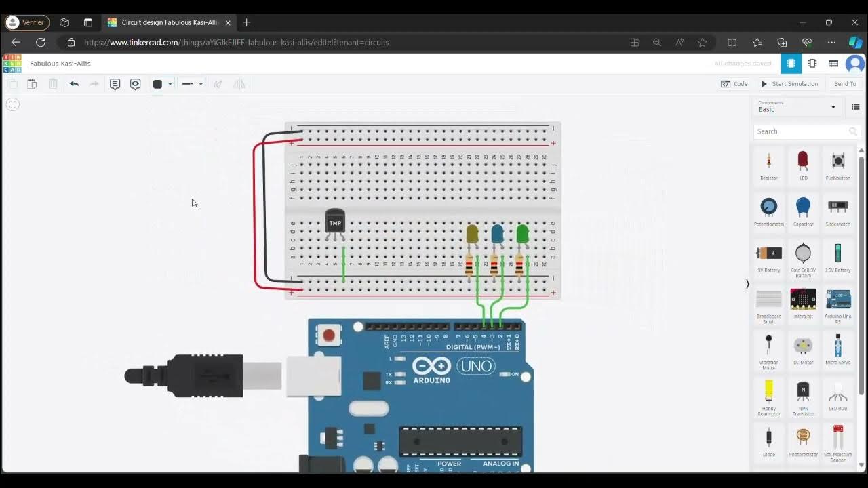Redo with the forward arrow
This screenshot has height=488, width=868.
coord(94,84)
